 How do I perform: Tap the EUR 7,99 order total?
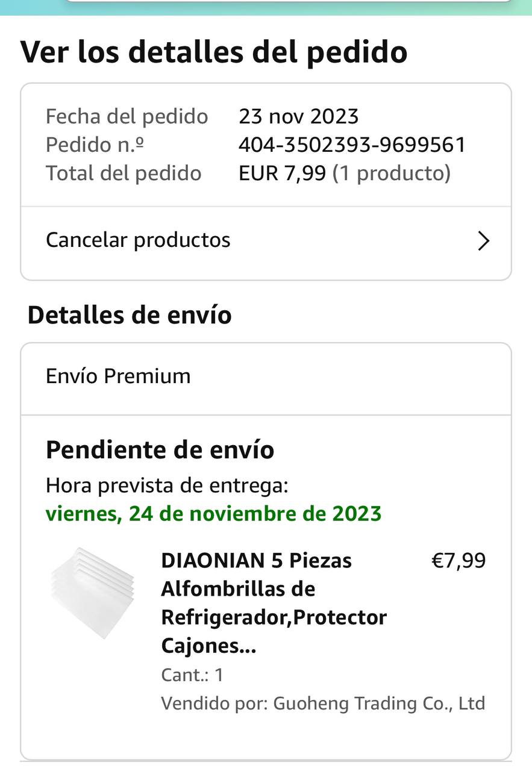[282, 173]
